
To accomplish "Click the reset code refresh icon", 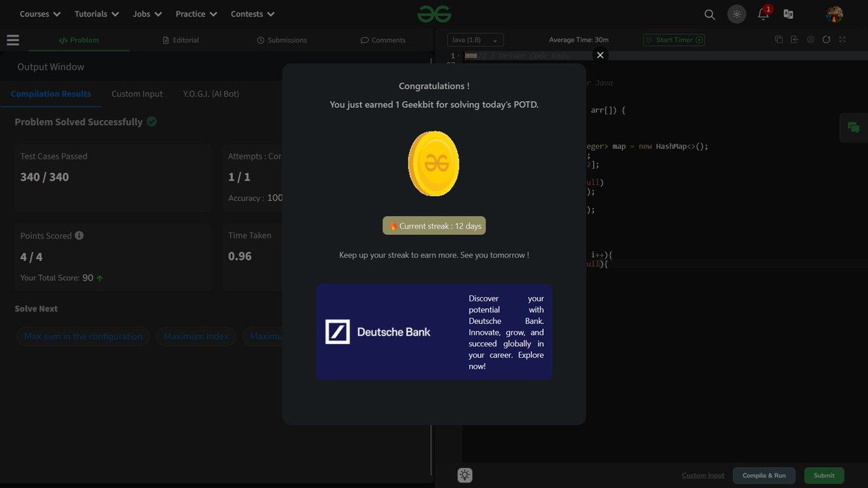I will [x=826, y=40].
